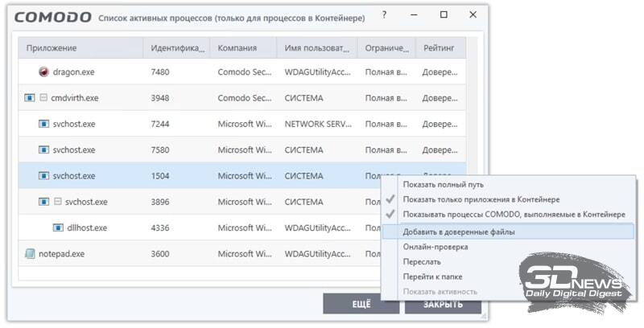
Task: Click process ID 7480
Action: tap(159, 72)
